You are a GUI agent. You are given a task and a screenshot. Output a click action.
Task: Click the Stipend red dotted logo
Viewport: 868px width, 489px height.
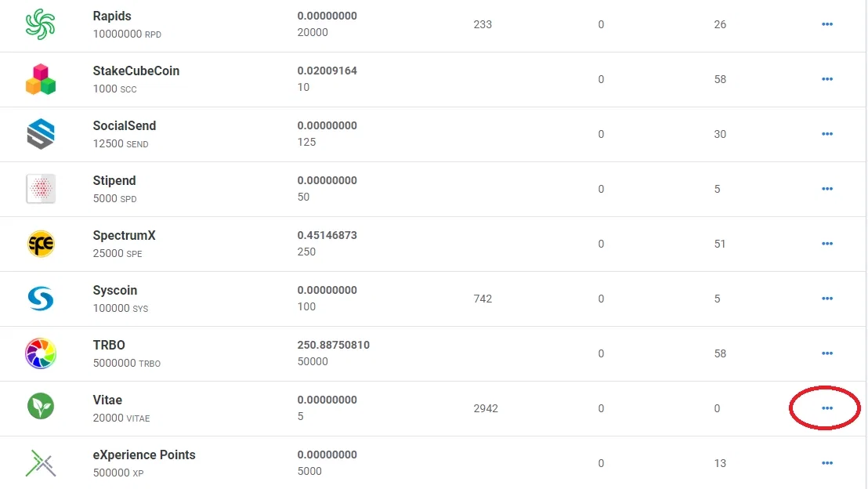(x=41, y=189)
